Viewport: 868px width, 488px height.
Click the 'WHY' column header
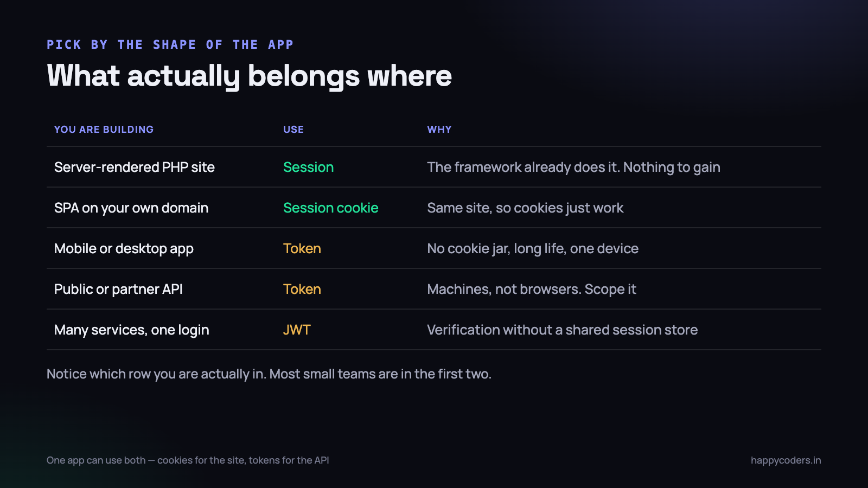point(439,130)
